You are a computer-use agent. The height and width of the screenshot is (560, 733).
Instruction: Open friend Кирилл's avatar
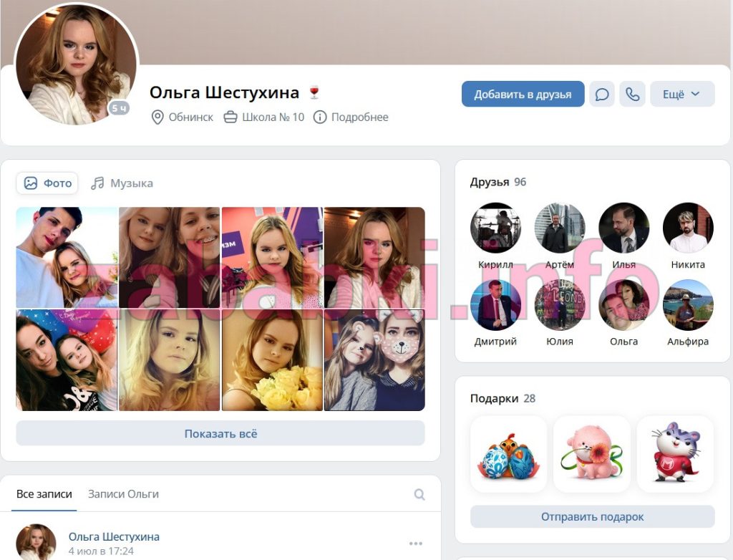(495, 228)
